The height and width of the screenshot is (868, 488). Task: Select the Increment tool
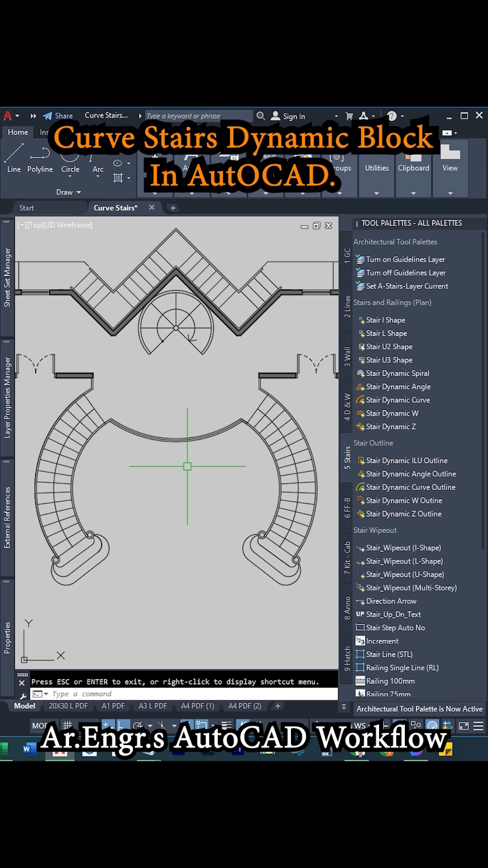pos(377,641)
